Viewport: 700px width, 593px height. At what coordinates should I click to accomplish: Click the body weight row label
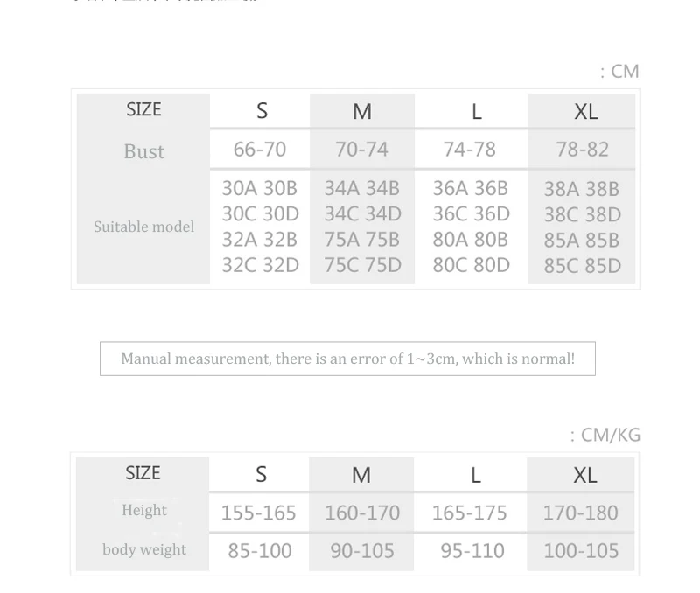coord(144,549)
